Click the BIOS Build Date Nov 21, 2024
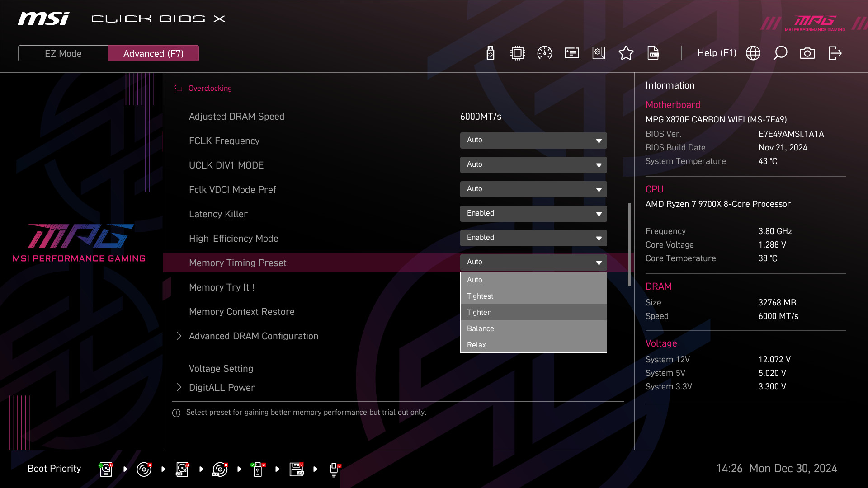 click(x=783, y=148)
